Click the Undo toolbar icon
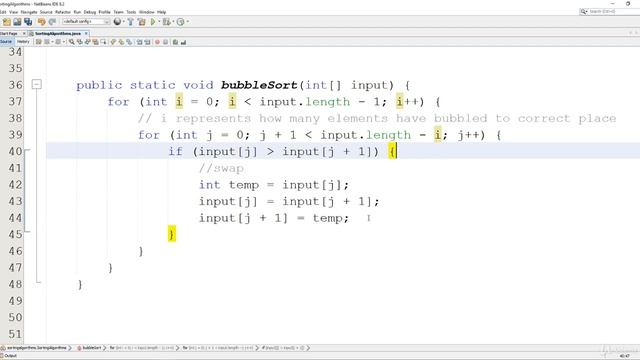The image size is (640, 360). coord(42,22)
